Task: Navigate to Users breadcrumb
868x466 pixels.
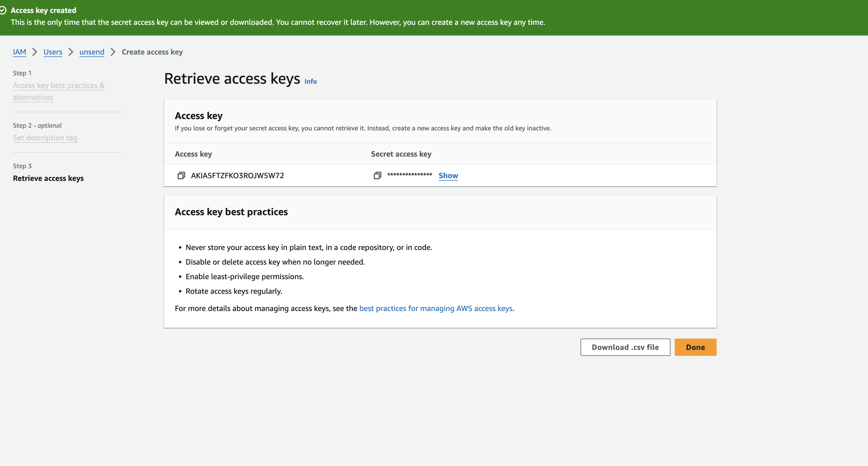Action: point(53,52)
